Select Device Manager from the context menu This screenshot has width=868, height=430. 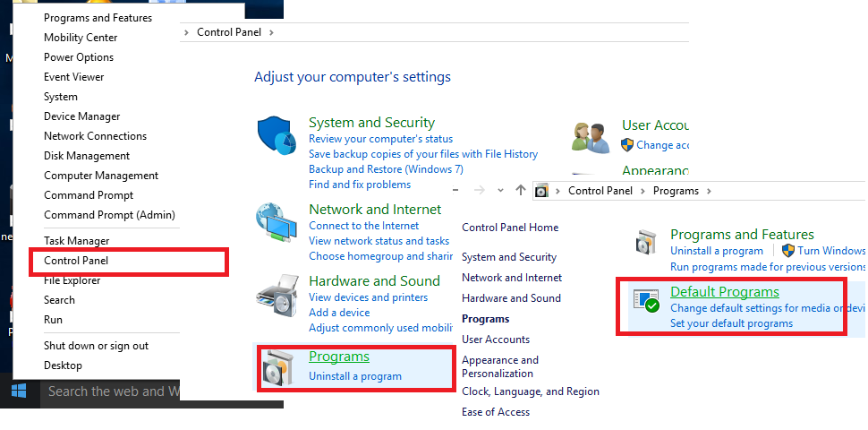point(81,116)
